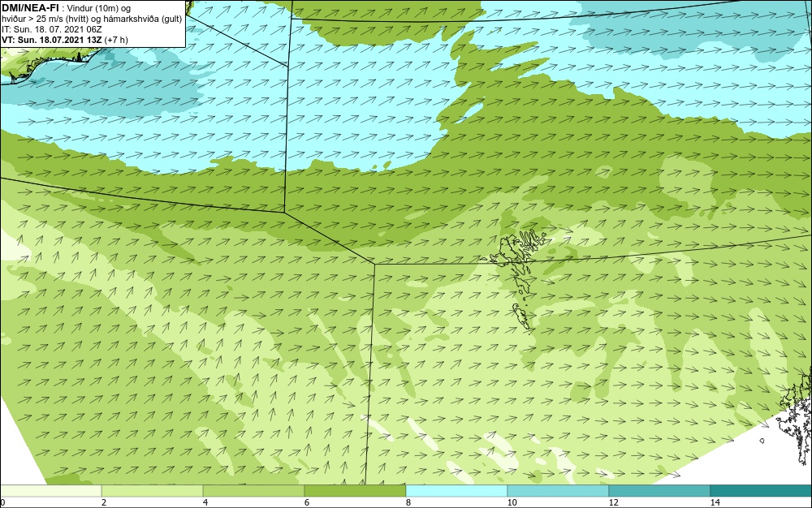812x508 pixels.
Task: Click the 'VT: Sun. 18.07.2021 13Z' valid time
Action: tap(52, 40)
